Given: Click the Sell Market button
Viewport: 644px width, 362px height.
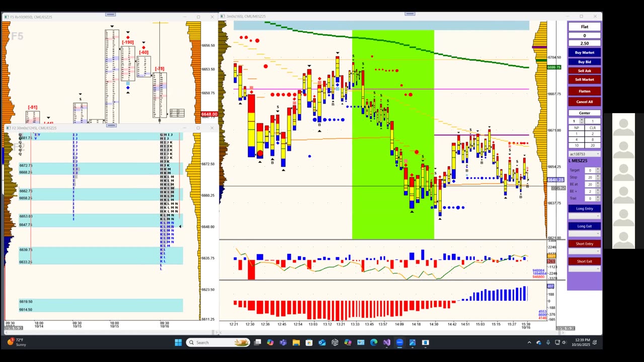Looking at the screenshot, I should click(x=585, y=79).
